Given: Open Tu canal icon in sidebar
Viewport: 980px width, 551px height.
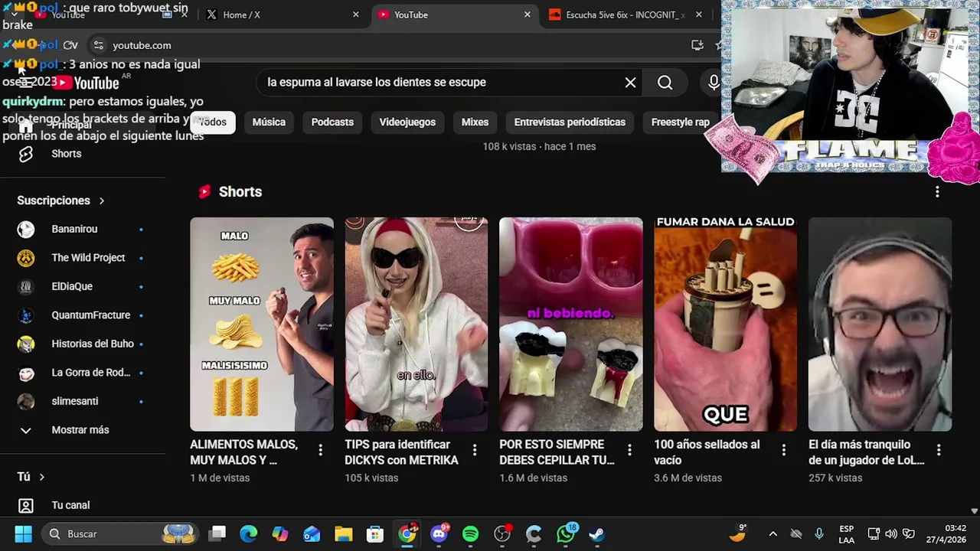Looking at the screenshot, I should pos(26,506).
